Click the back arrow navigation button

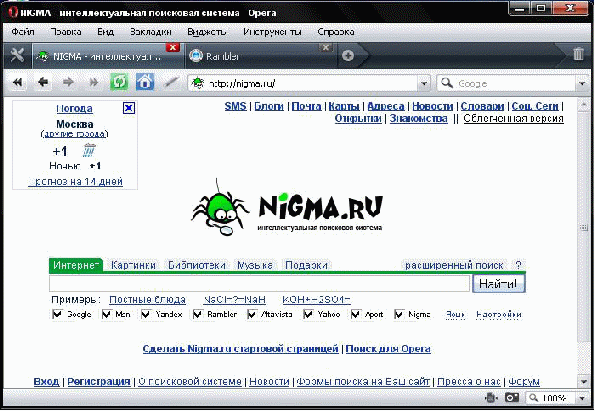pos(43,82)
